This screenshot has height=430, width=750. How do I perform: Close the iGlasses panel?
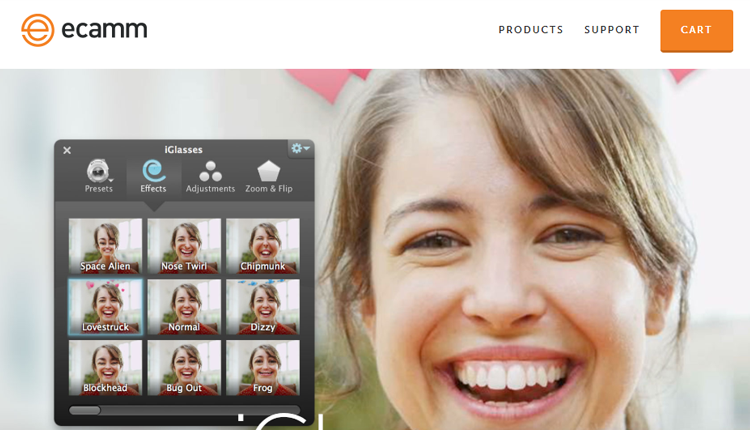pyautogui.click(x=67, y=150)
